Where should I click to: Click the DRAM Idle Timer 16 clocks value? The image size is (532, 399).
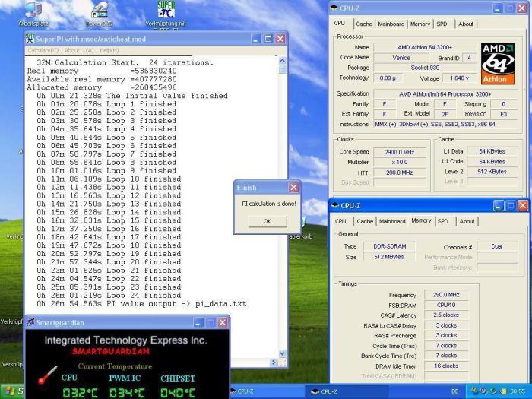click(446, 366)
